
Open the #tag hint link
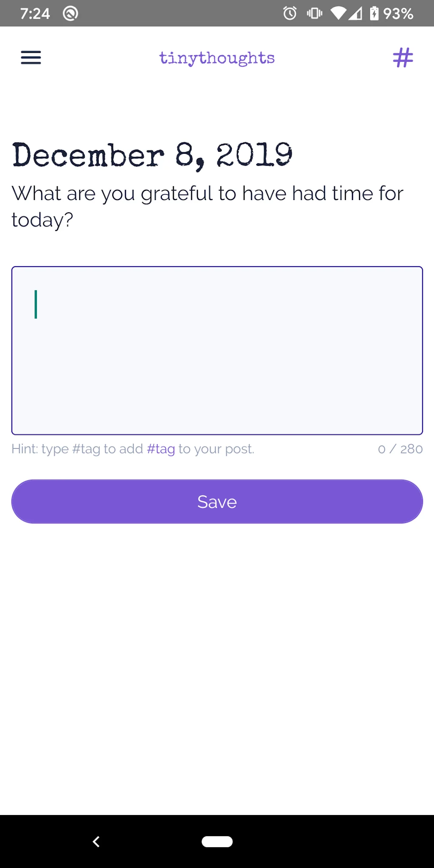tap(161, 448)
